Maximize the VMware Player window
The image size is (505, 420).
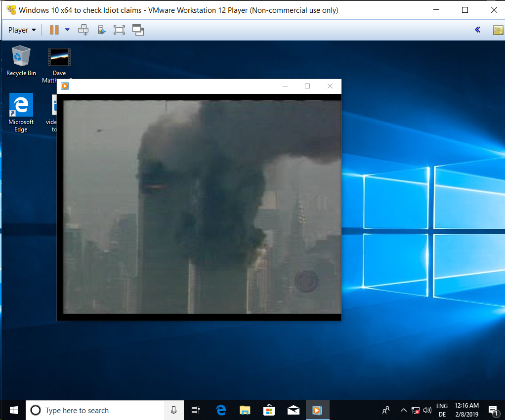coord(465,10)
